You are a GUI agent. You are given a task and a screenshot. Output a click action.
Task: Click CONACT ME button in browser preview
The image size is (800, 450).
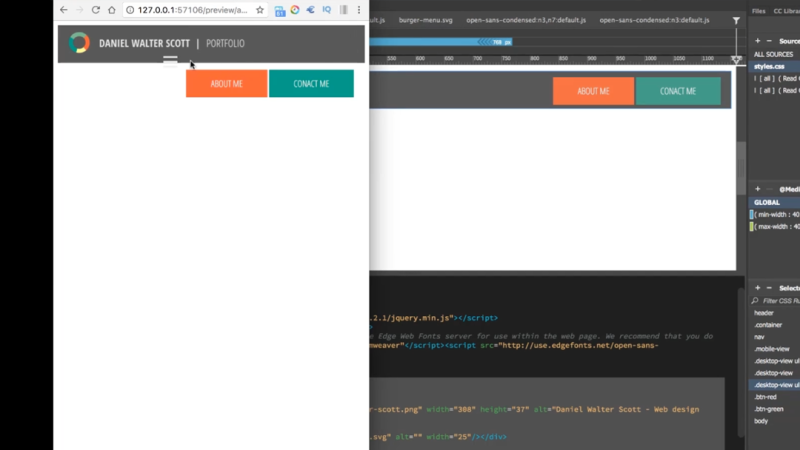tap(311, 84)
